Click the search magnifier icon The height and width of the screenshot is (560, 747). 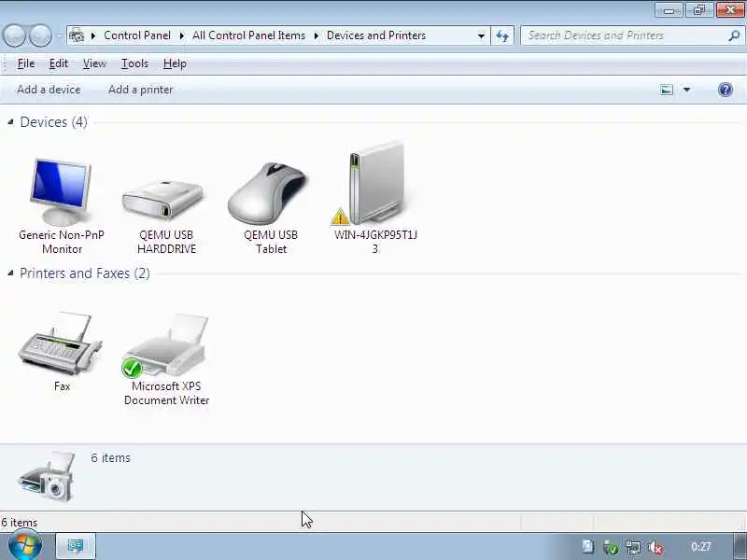pos(734,35)
